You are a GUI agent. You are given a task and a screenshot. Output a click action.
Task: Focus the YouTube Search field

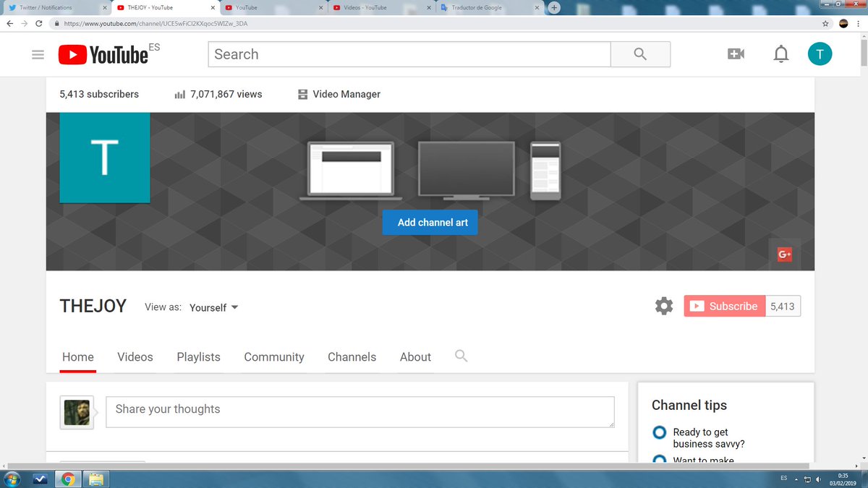[x=409, y=54]
